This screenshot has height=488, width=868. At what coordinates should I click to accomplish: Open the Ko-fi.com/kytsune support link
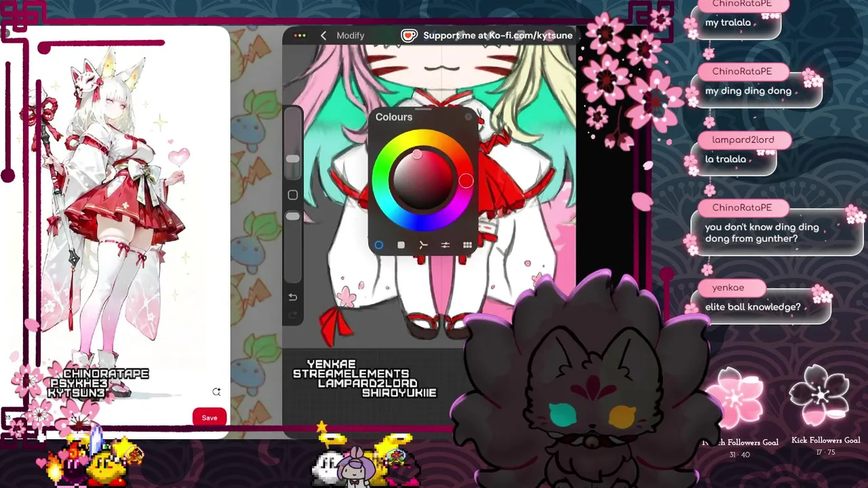pos(498,35)
